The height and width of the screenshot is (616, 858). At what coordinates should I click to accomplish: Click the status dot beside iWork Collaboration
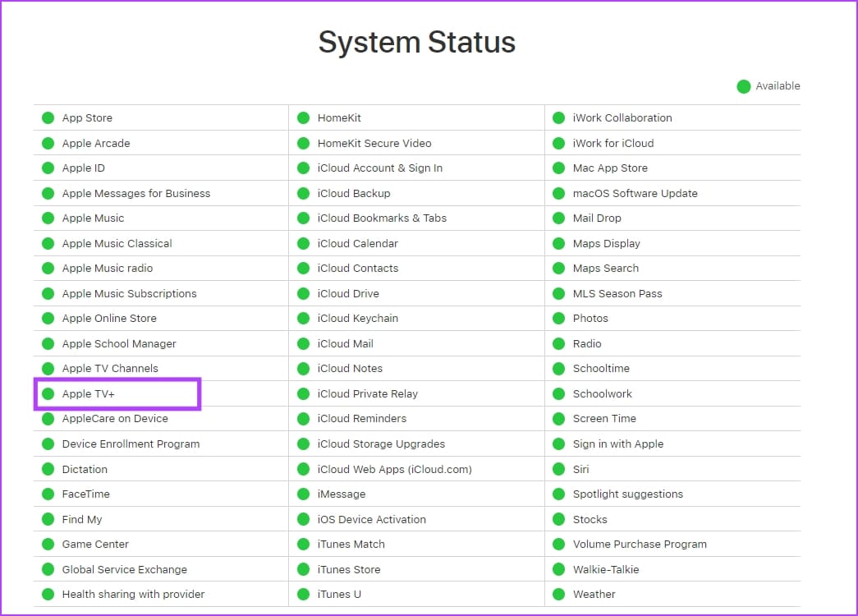(558, 117)
